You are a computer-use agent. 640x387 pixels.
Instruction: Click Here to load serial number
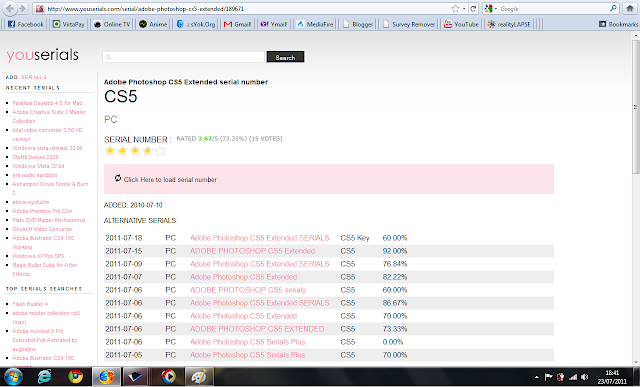170,180
